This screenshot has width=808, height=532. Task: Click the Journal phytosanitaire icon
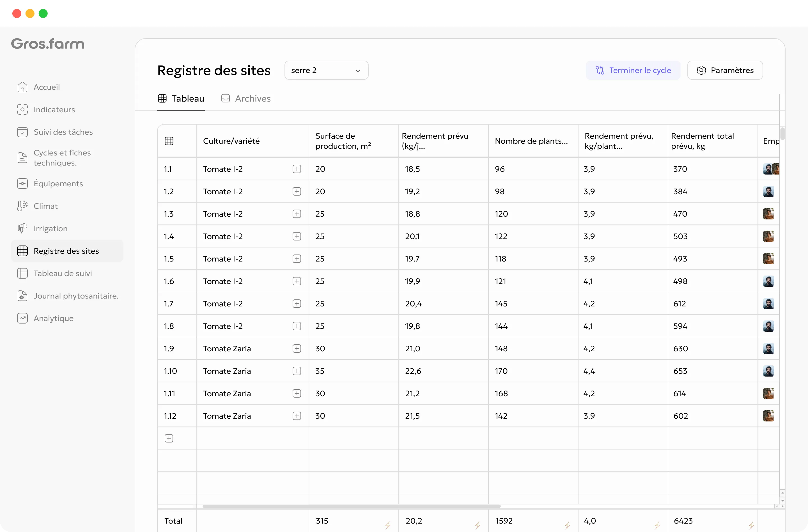[22, 296]
